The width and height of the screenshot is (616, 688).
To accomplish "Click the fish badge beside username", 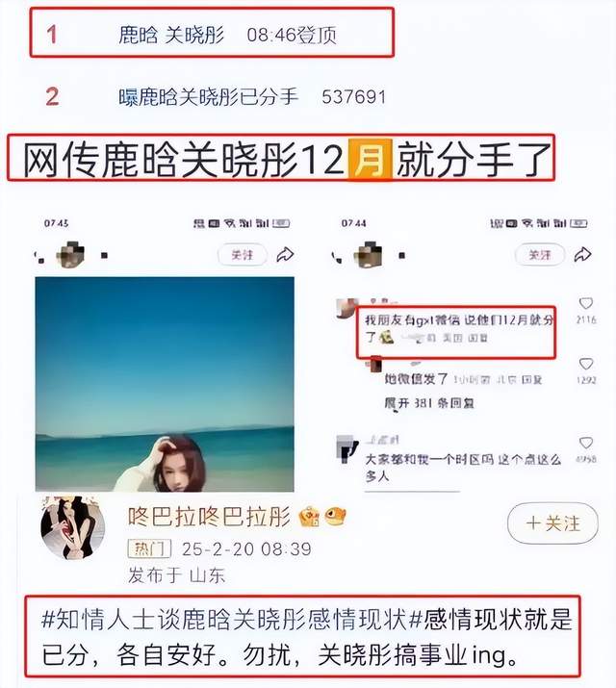I will pyautogui.click(x=336, y=516).
